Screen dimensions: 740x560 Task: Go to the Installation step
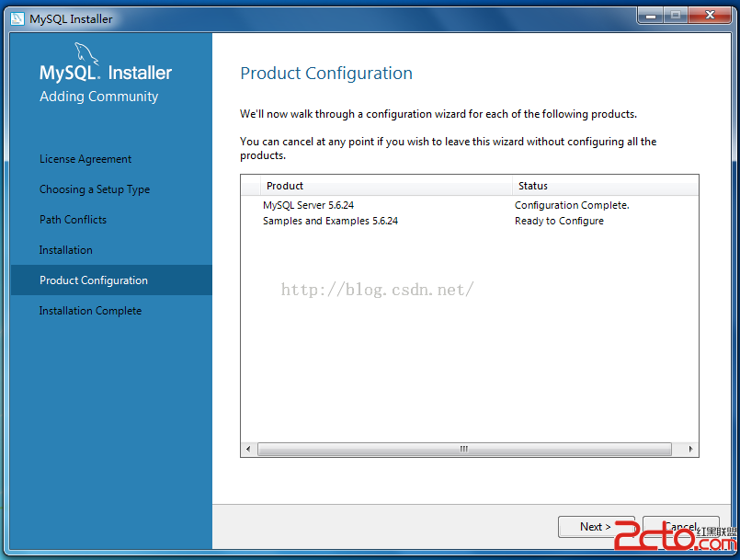[66, 250]
